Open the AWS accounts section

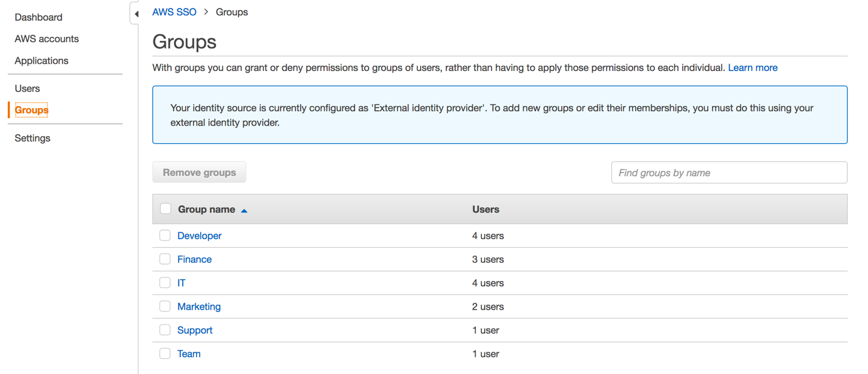46,38
